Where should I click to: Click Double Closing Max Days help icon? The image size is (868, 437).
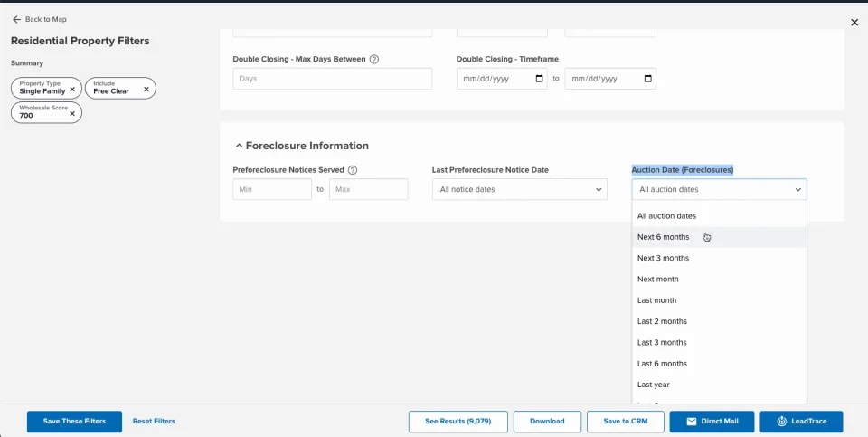pos(374,60)
